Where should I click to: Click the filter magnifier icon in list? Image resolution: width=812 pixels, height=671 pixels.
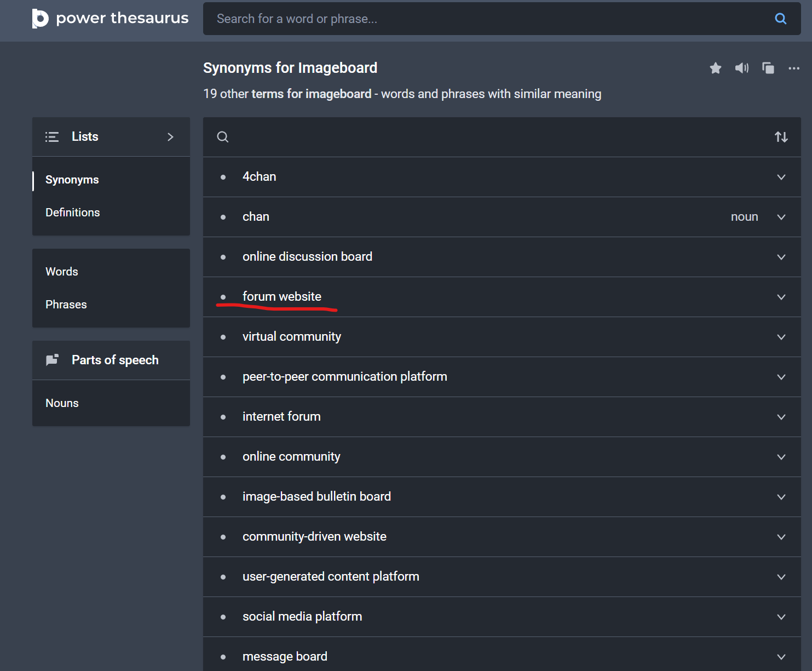pos(223,137)
